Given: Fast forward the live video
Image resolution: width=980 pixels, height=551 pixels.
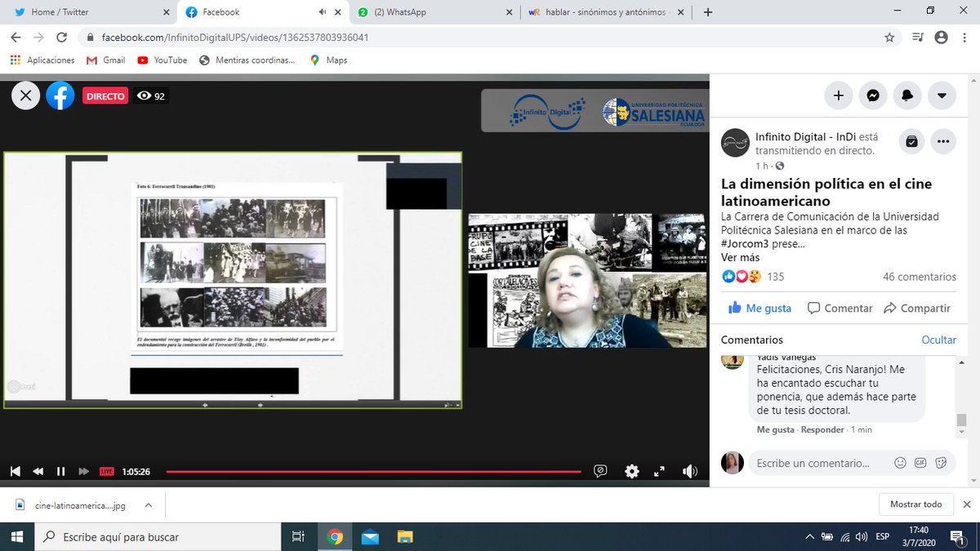Looking at the screenshot, I should [x=83, y=471].
